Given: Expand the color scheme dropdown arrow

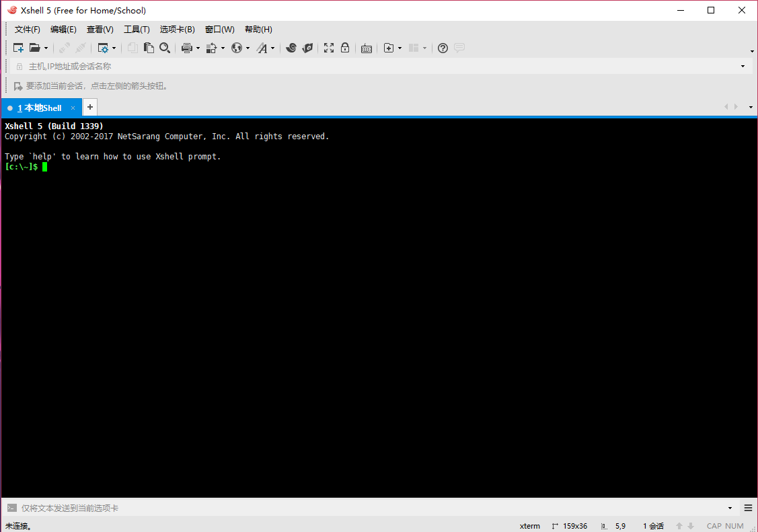Looking at the screenshot, I should (x=223, y=48).
